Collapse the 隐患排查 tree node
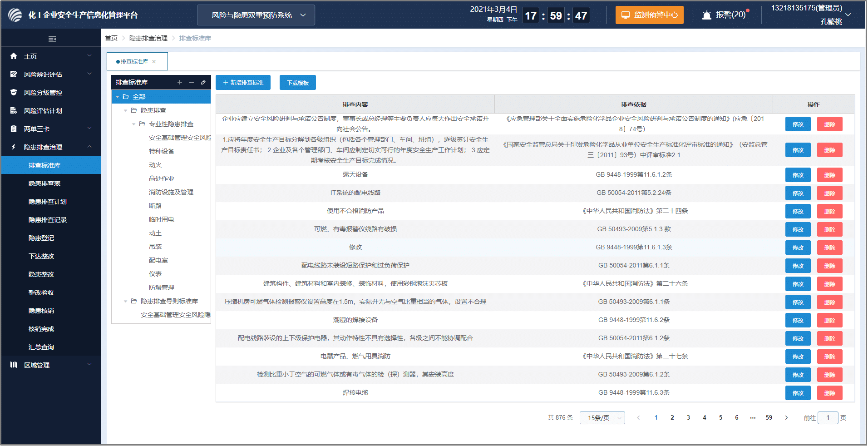 click(x=126, y=111)
